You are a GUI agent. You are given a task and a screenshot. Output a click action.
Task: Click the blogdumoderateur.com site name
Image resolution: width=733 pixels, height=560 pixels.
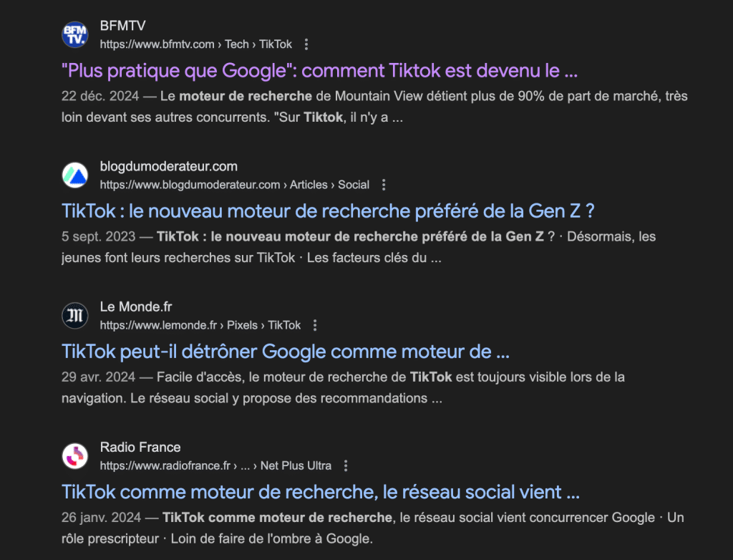point(168,167)
